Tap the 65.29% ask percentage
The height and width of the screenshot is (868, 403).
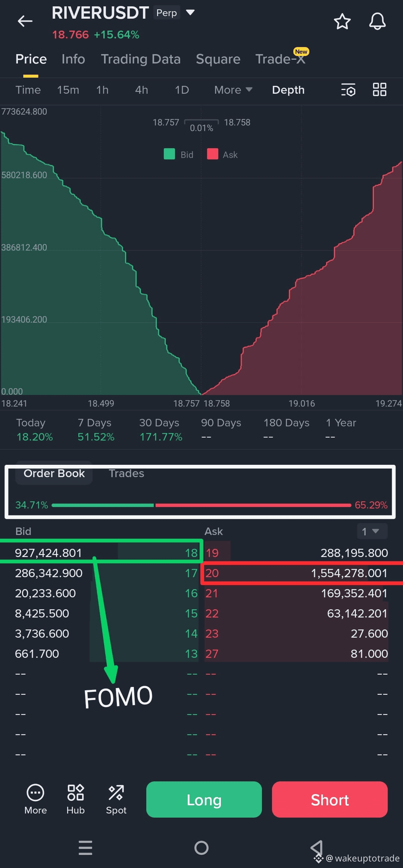click(371, 505)
